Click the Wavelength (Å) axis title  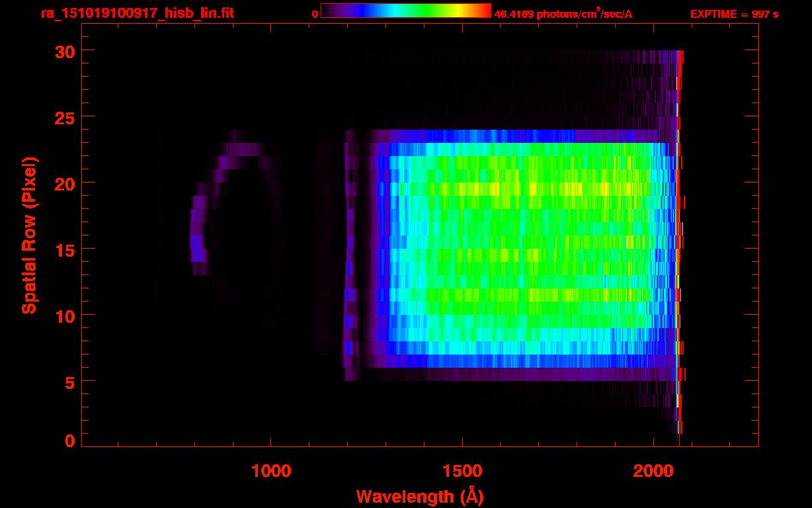pos(420,496)
